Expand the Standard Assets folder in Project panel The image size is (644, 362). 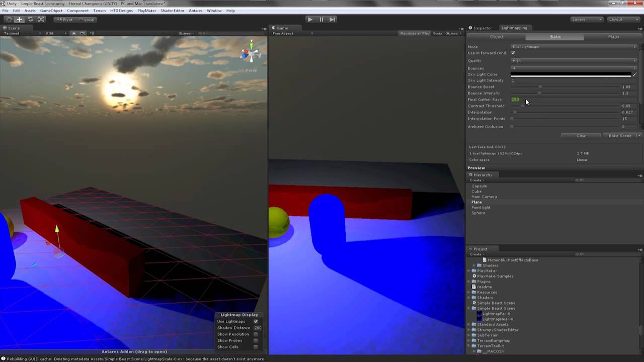click(x=468, y=324)
